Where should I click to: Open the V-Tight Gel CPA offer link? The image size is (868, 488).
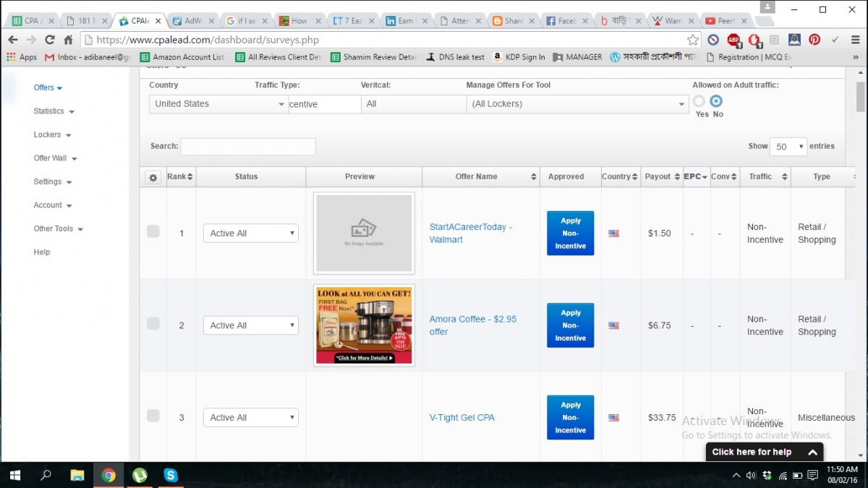click(x=461, y=418)
